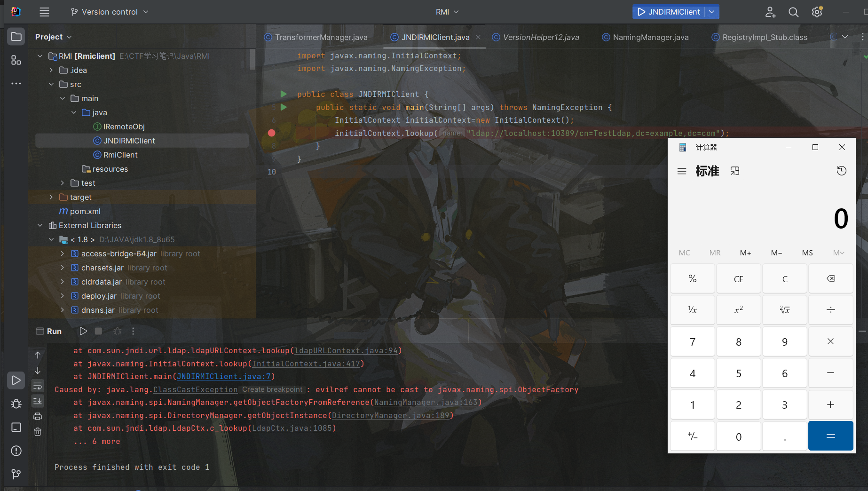
Task: Run main method from gutter arrow
Action: pyautogui.click(x=284, y=107)
